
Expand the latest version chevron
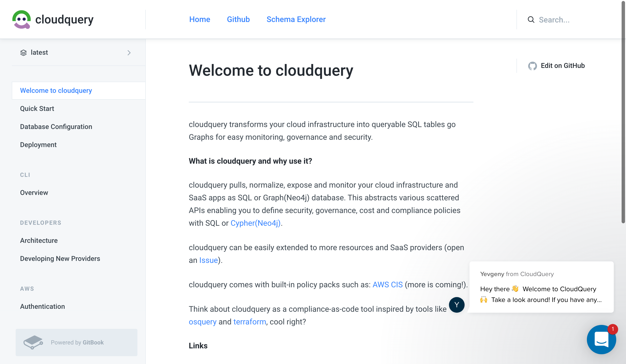point(129,53)
